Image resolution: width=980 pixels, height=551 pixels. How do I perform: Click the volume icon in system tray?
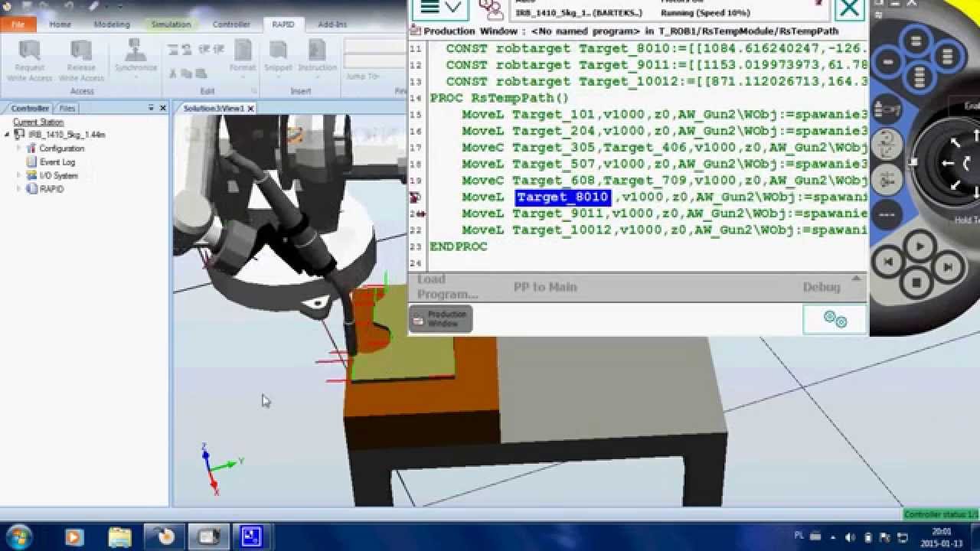[850, 537]
